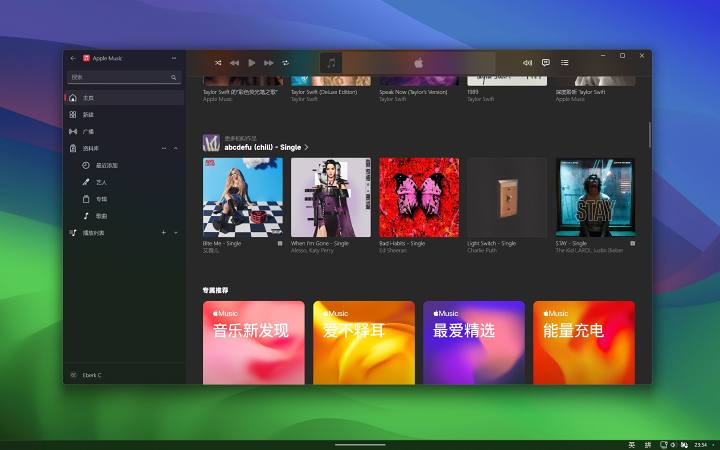The image size is (720, 450).
Task: Click the When I'm Gone - Single title
Action: (320, 243)
